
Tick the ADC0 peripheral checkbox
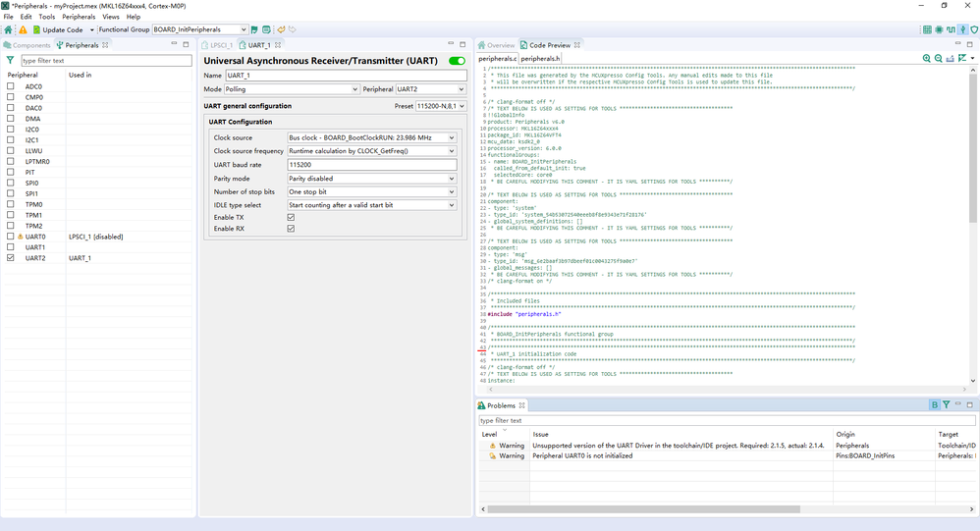tap(10, 86)
